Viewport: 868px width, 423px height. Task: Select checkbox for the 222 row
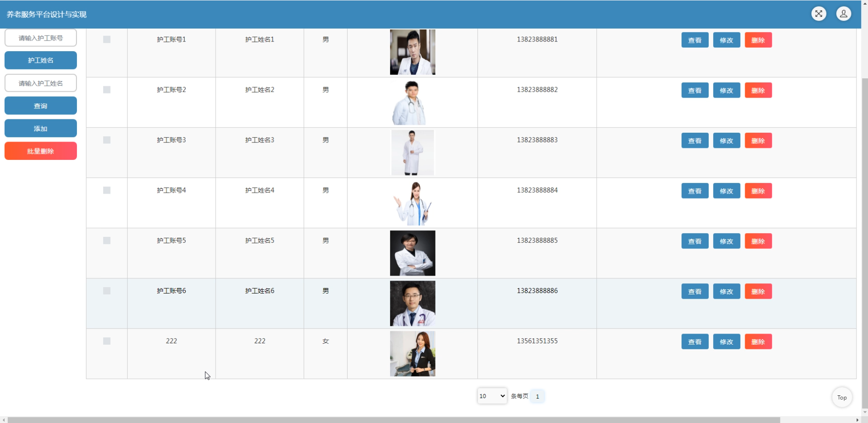tap(107, 341)
